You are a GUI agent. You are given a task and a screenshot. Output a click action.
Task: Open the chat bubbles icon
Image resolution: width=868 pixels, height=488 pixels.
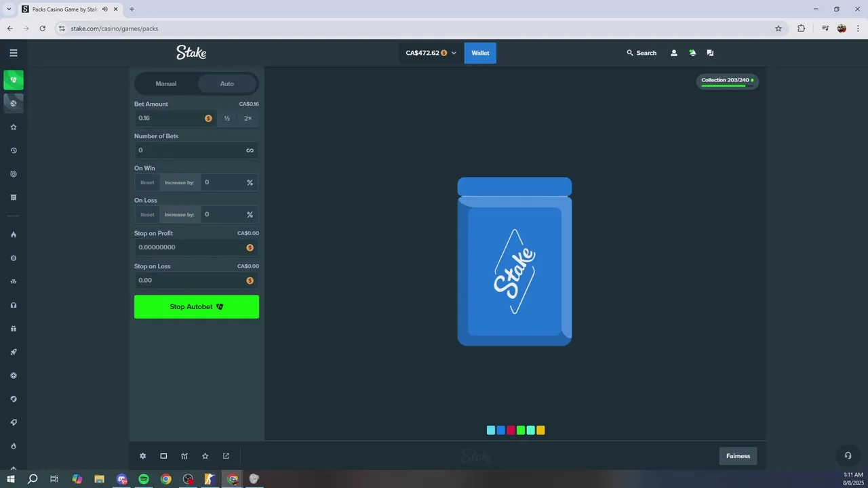click(x=710, y=53)
